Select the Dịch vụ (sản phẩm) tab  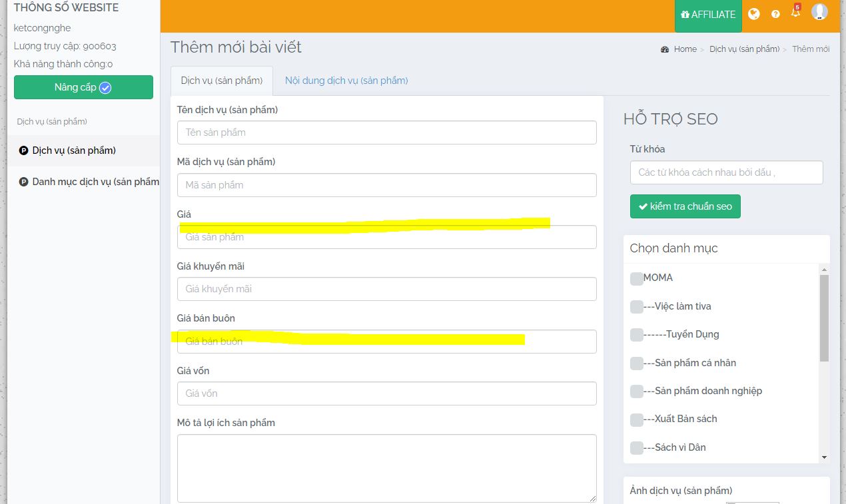coord(222,81)
